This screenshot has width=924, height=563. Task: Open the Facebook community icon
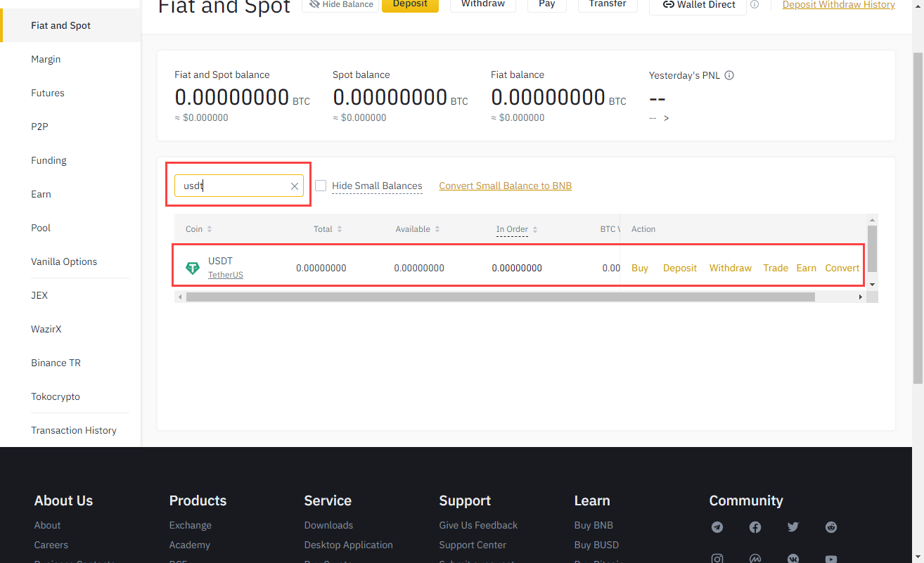755,527
